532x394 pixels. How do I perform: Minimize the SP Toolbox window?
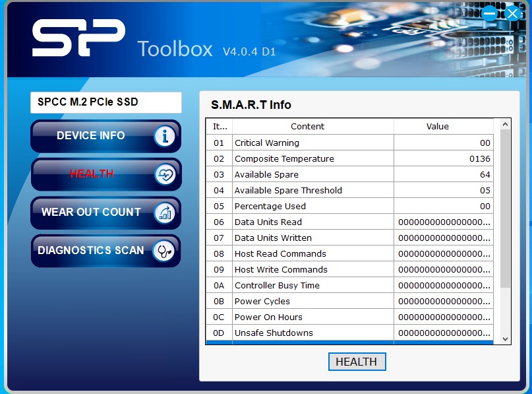pos(489,14)
